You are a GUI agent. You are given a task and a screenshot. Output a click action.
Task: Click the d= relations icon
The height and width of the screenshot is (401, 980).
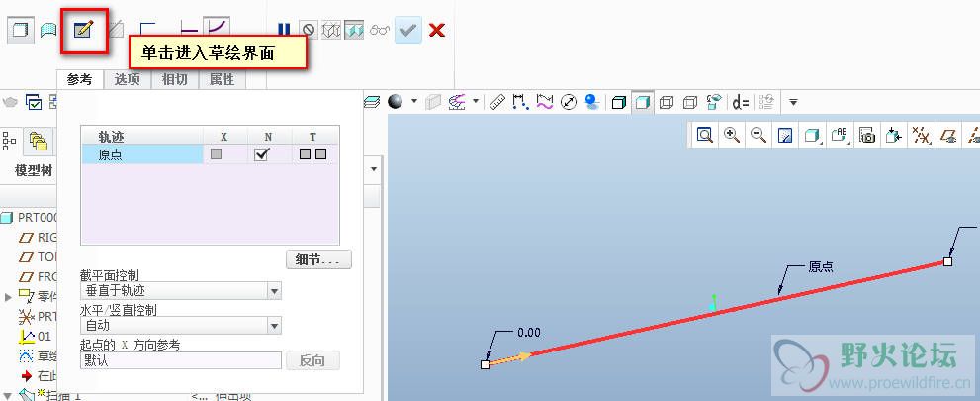[x=742, y=102]
